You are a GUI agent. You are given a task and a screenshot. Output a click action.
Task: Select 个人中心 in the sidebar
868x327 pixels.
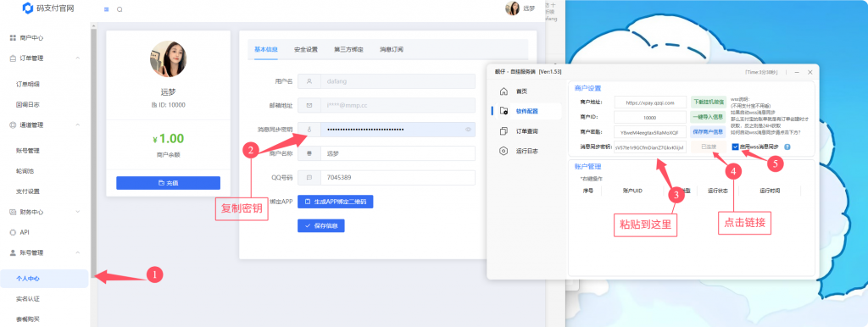tap(44, 279)
